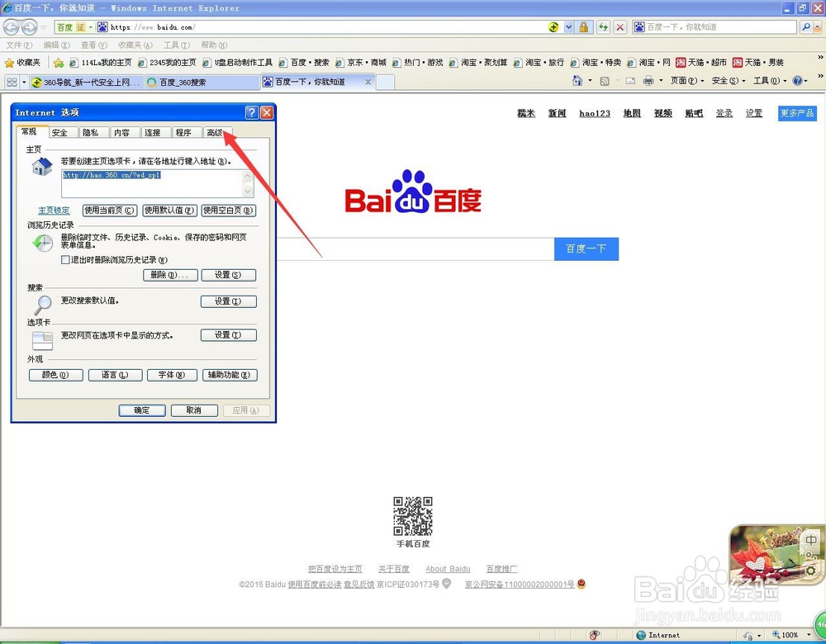Click the protected mode lock icon in status bar

click(748, 636)
